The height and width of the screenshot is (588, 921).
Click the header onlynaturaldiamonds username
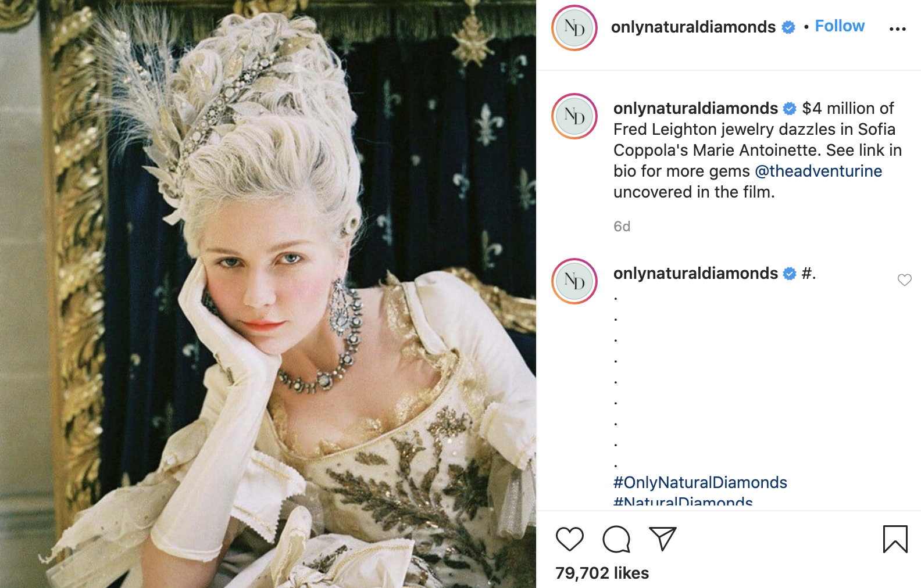tap(693, 27)
